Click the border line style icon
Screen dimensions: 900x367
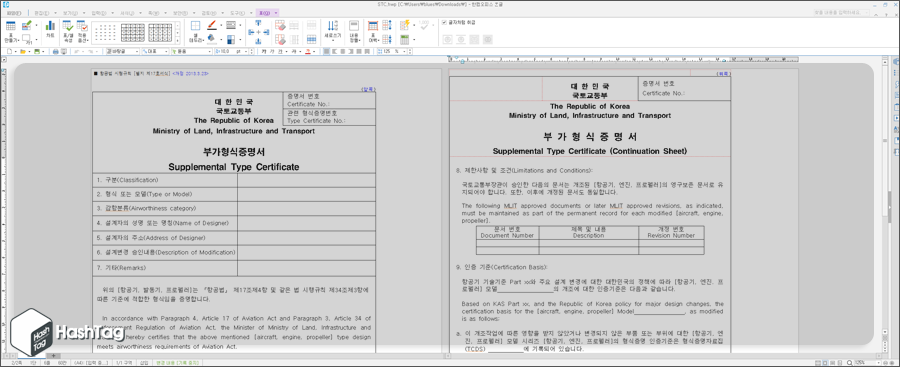pos(231,26)
